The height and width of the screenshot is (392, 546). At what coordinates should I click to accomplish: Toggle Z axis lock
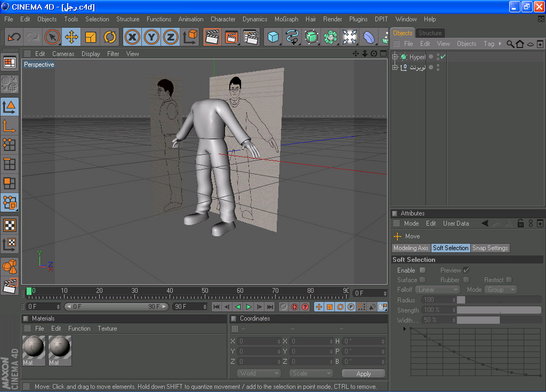(x=171, y=37)
